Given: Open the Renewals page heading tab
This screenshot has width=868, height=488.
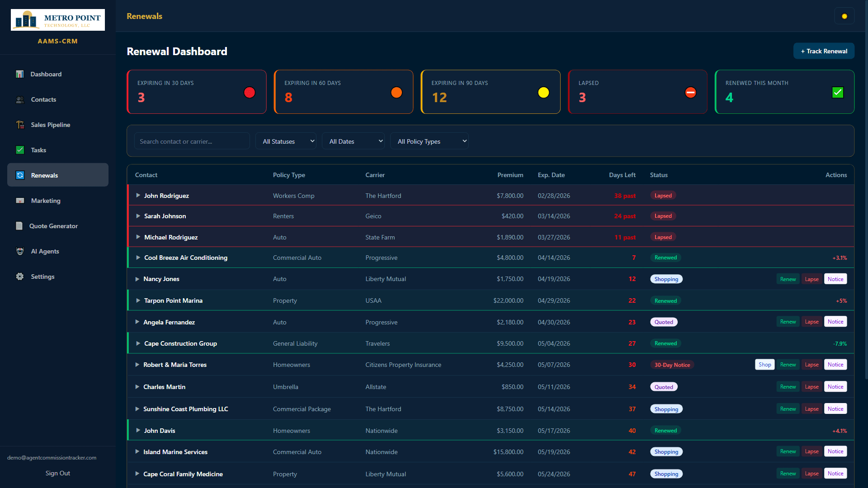Looking at the screenshot, I should point(144,16).
